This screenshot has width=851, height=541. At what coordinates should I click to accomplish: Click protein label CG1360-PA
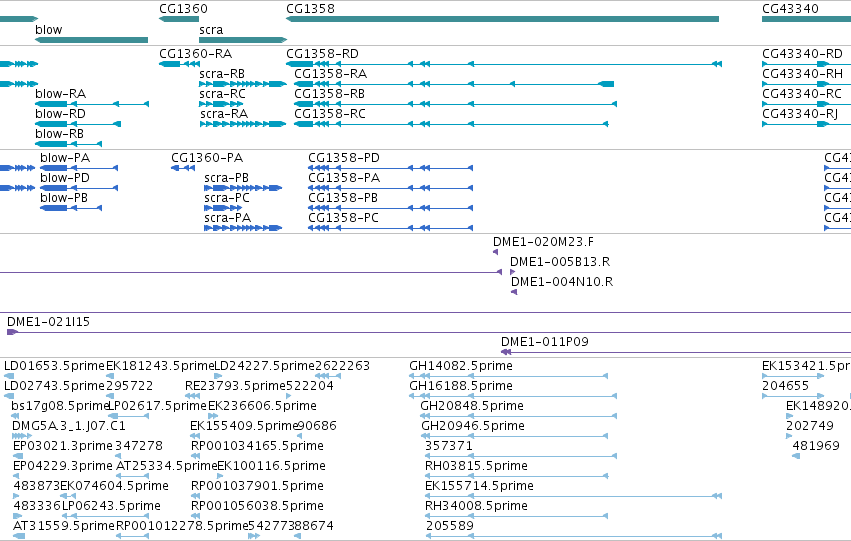tap(207, 158)
